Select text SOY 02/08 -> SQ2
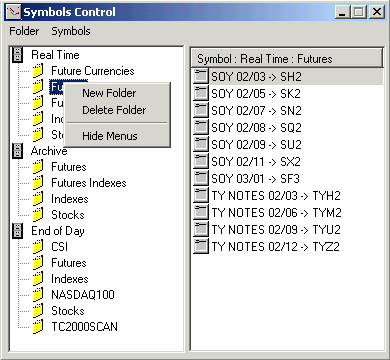This screenshot has height=360, width=390. tap(256, 128)
